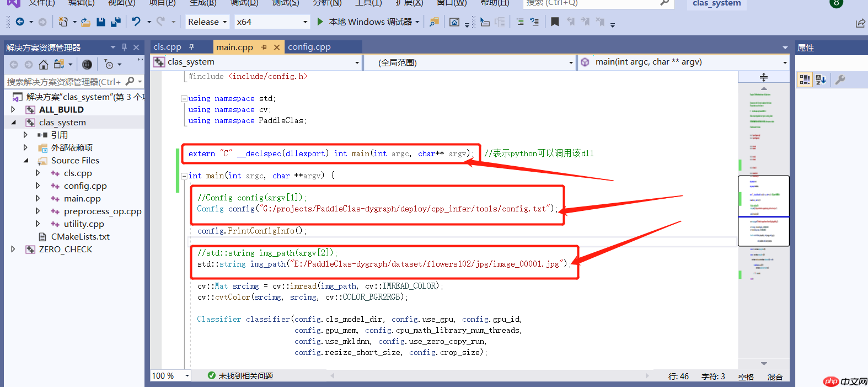Click the save all files icon
Screen dimensions: 868x387
[x=115, y=22]
